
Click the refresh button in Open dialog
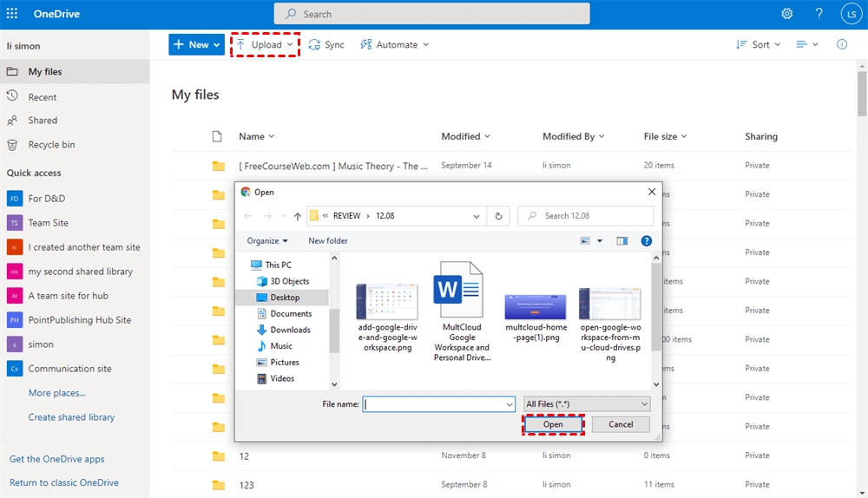click(498, 216)
